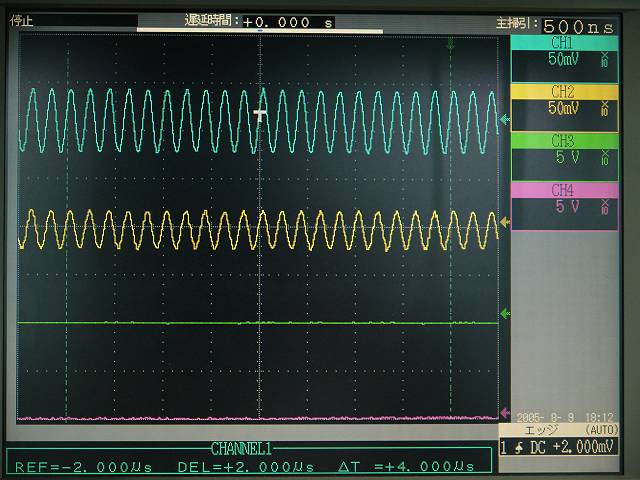Click the CH2 yellow ground level arrow
Screen dimensions: 640x480
[x=505, y=222]
